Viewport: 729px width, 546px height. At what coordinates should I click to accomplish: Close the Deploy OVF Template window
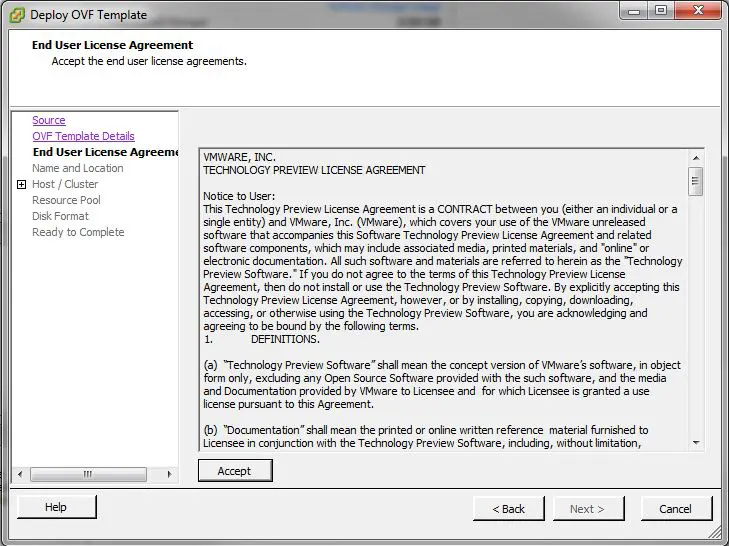(698, 10)
